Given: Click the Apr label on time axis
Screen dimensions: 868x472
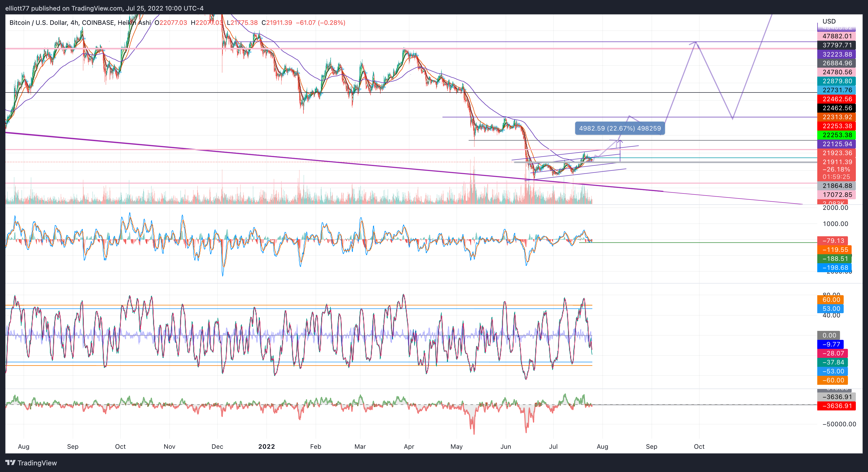Looking at the screenshot, I should (x=409, y=447).
